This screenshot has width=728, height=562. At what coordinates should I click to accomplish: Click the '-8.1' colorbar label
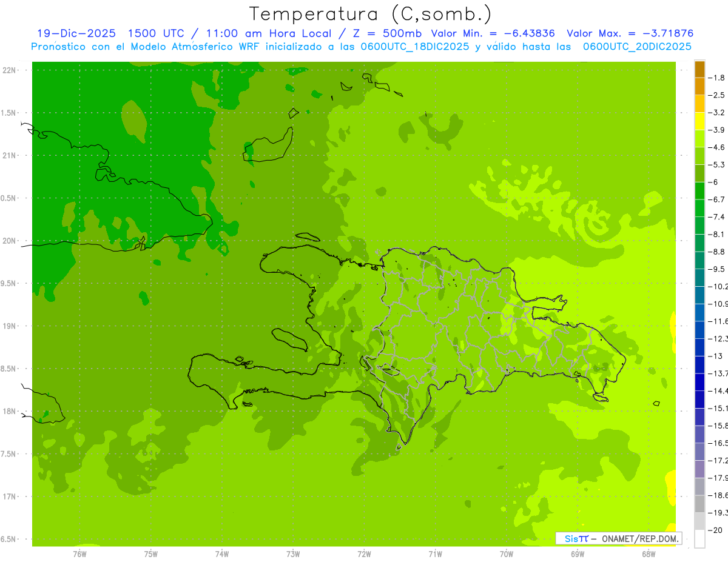(716, 234)
